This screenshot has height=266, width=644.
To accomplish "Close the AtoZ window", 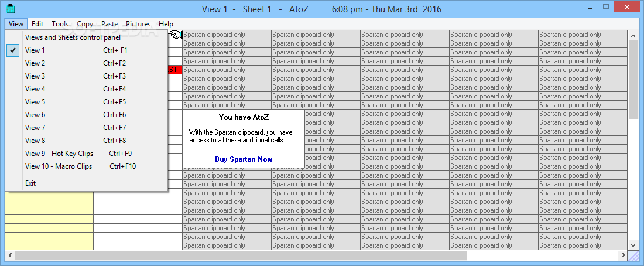I will tap(628, 7).
